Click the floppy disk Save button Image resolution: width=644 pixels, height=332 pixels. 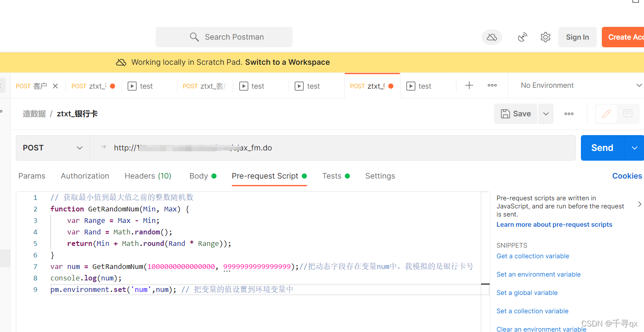[516, 114]
